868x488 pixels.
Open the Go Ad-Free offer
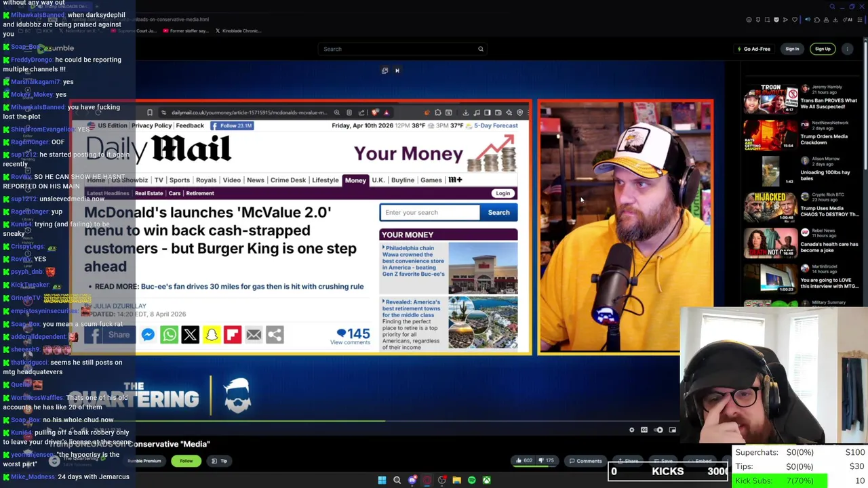pyautogui.click(x=754, y=49)
